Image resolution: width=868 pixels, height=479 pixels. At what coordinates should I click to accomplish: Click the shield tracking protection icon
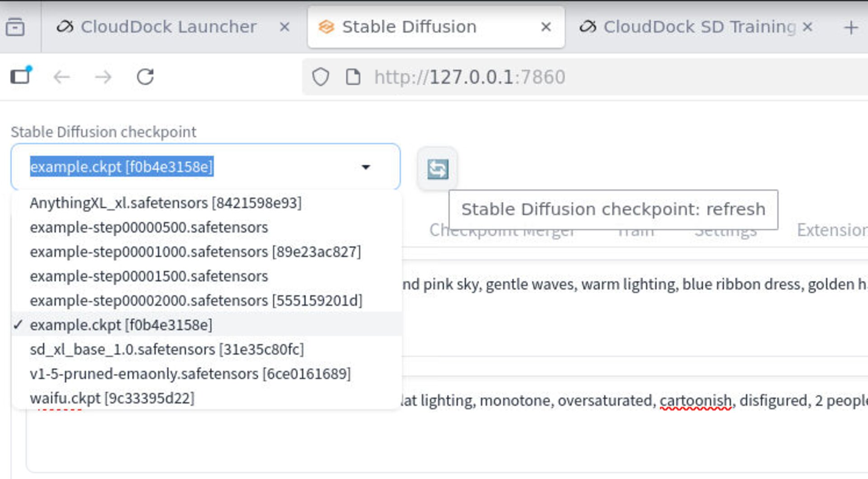pyautogui.click(x=321, y=77)
